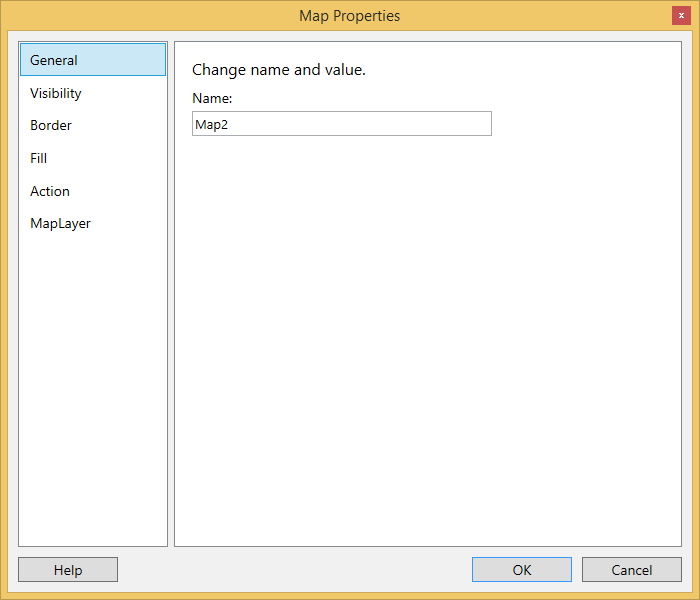Cancel the Map Properties dialog
700x600 pixels.
coord(631,570)
